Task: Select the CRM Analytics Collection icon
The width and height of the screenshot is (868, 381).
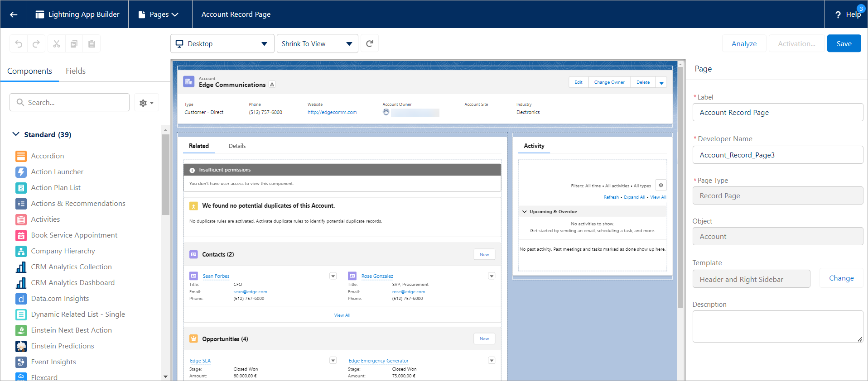Action: [x=21, y=267]
